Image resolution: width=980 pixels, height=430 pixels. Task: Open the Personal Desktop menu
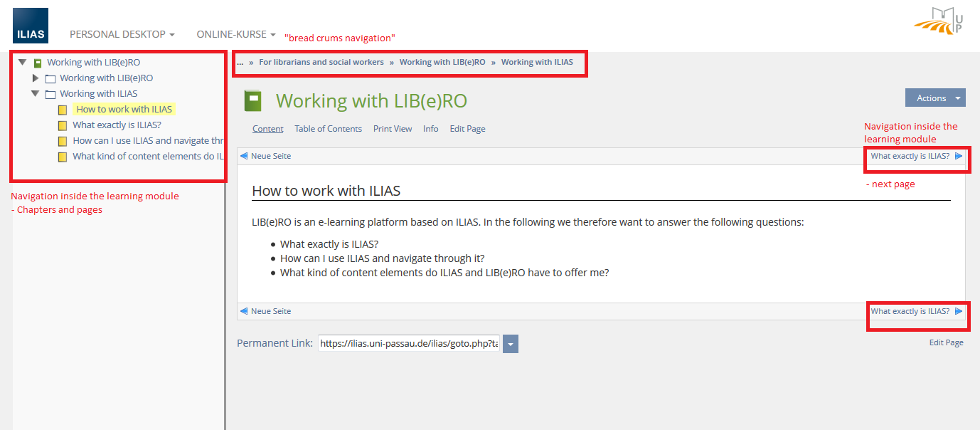tap(122, 34)
